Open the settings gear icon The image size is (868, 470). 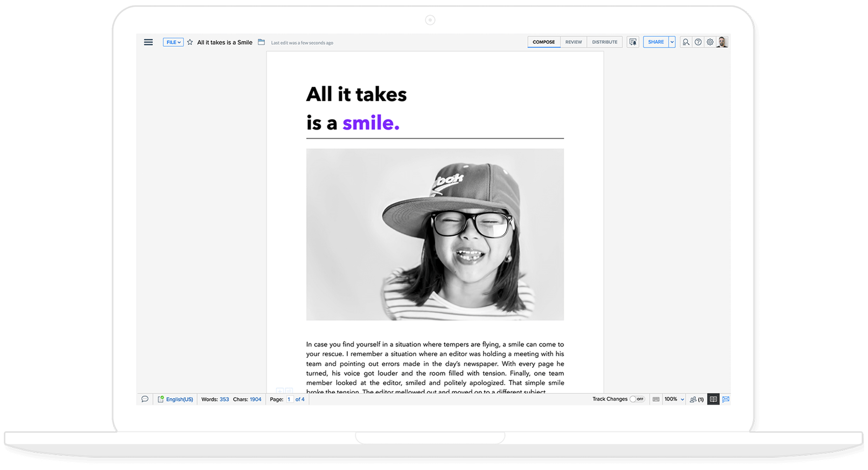click(710, 42)
